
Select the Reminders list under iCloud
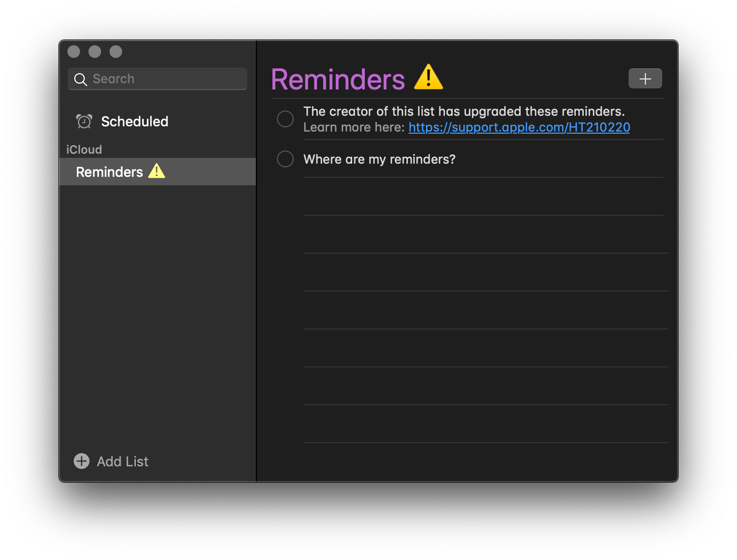[109, 171]
